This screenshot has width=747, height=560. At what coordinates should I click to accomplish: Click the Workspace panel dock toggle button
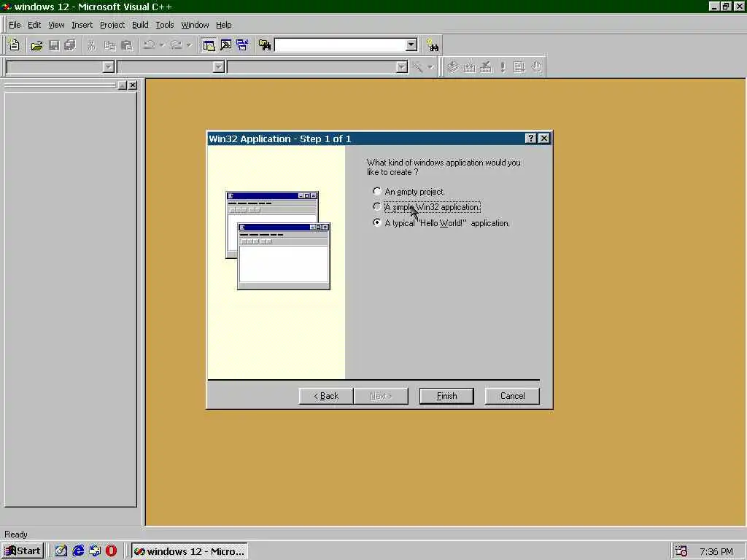[x=122, y=85]
